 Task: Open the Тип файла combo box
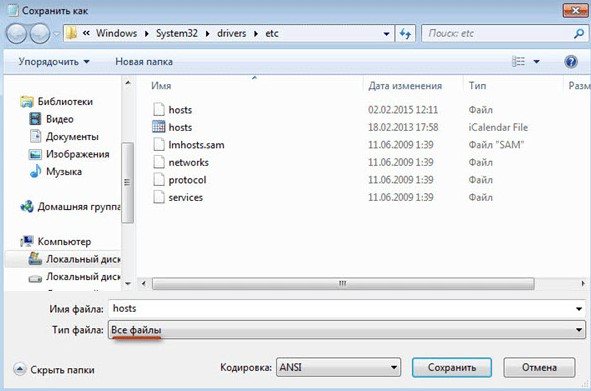(347, 330)
